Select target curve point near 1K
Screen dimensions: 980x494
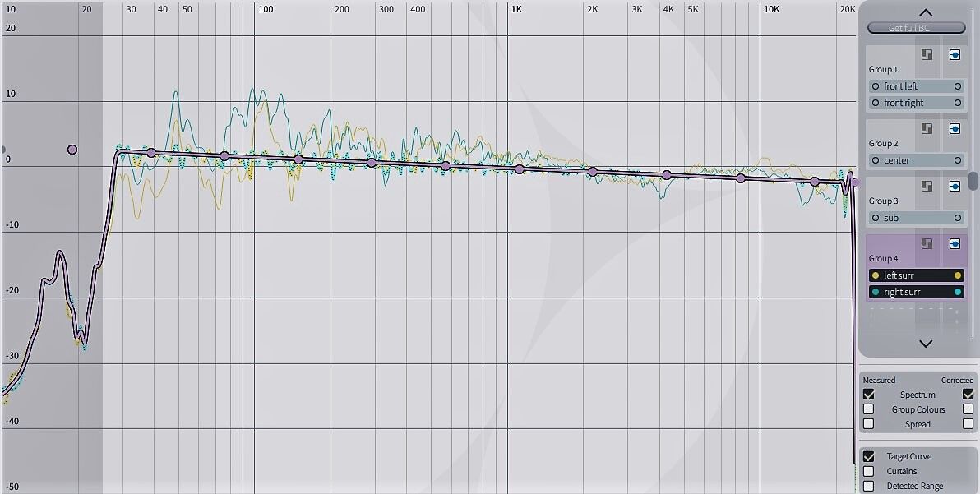(x=520, y=169)
